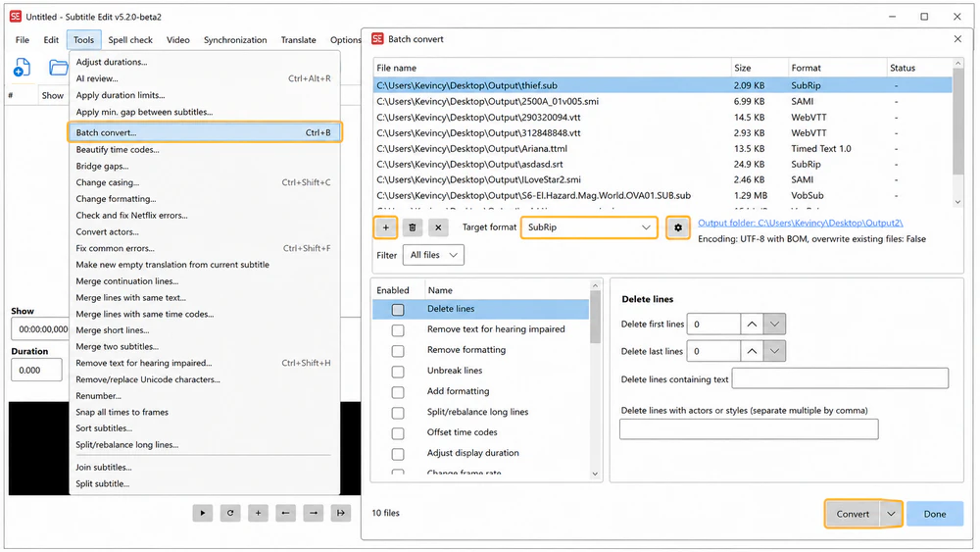Image resolution: width=980 pixels, height=552 pixels.
Task: Open the File menu
Action: [23, 40]
